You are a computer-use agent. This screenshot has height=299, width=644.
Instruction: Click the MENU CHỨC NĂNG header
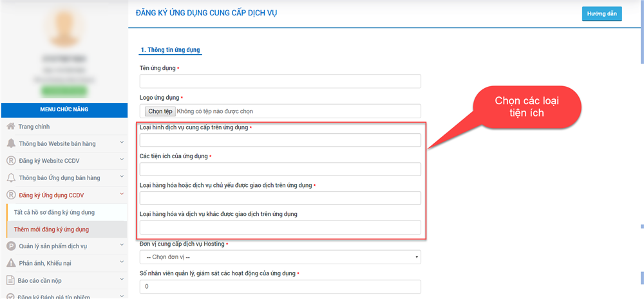point(64,109)
